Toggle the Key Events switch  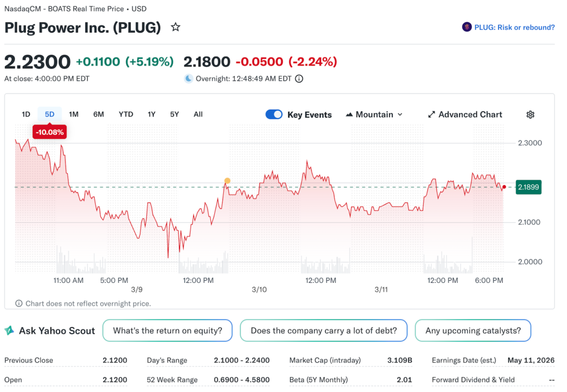coord(274,115)
